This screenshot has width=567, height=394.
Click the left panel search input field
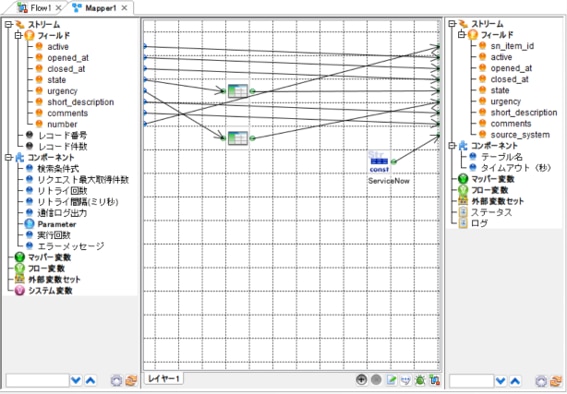coord(38,380)
